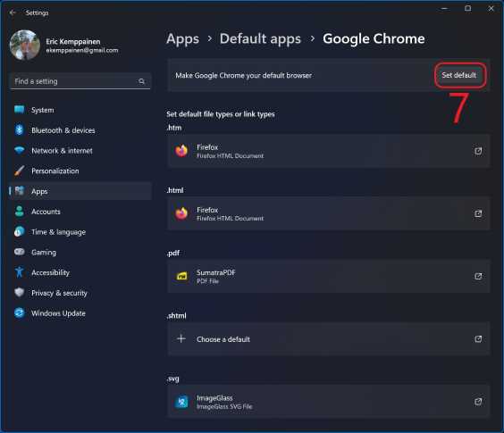
Task: Click the Gaming controller icon
Action: [x=20, y=252]
